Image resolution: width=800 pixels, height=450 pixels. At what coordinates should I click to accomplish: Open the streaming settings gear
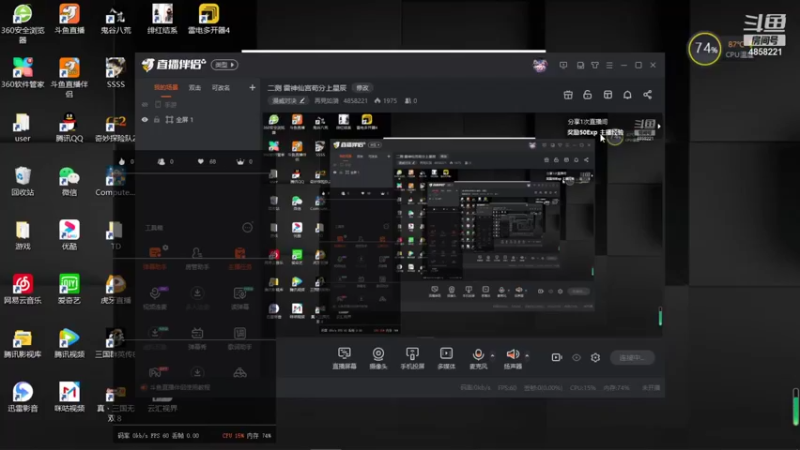tap(595, 358)
